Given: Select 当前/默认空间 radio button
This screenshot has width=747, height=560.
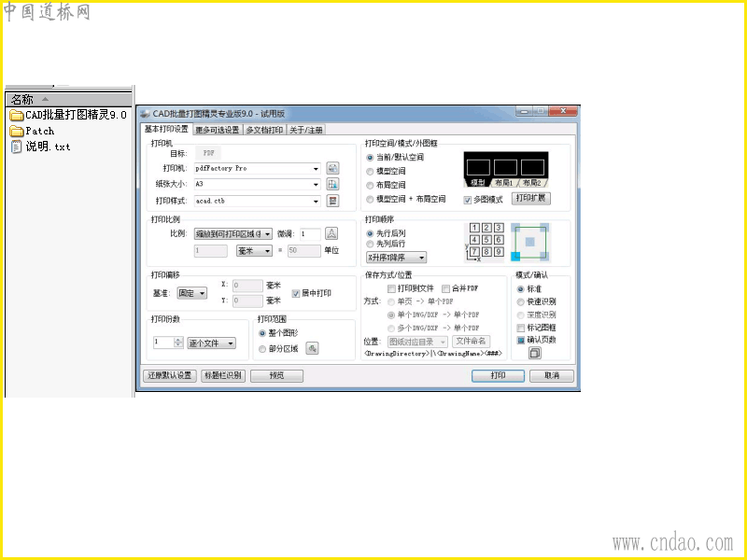Looking at the screenshot, I should (370, 157).
